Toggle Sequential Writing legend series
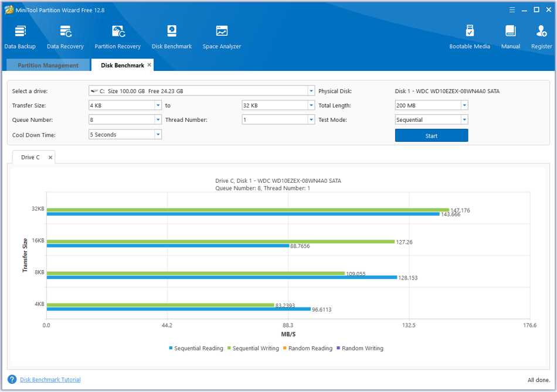 pyautogui.click(x=253, y=349)
